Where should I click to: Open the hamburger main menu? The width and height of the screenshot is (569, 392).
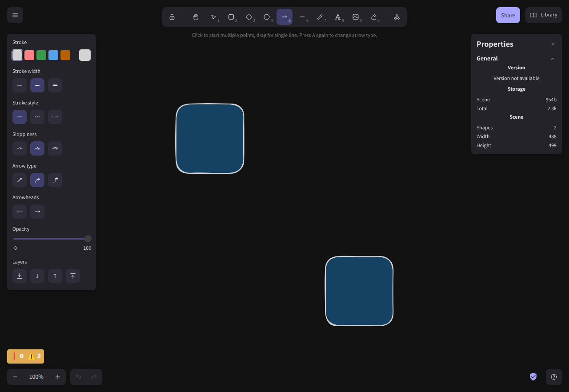coord(15,15)
